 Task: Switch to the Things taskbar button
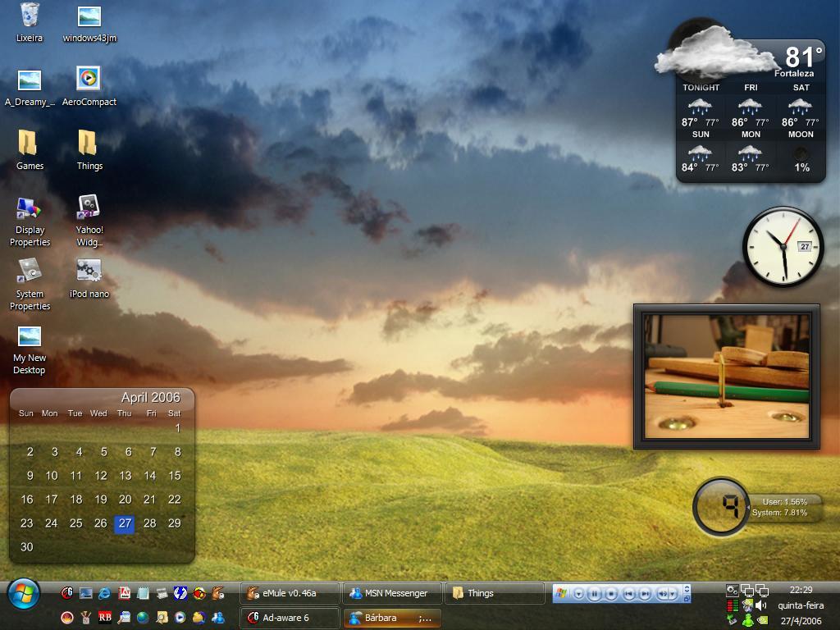pyautogui.click(x=495, y=594)
